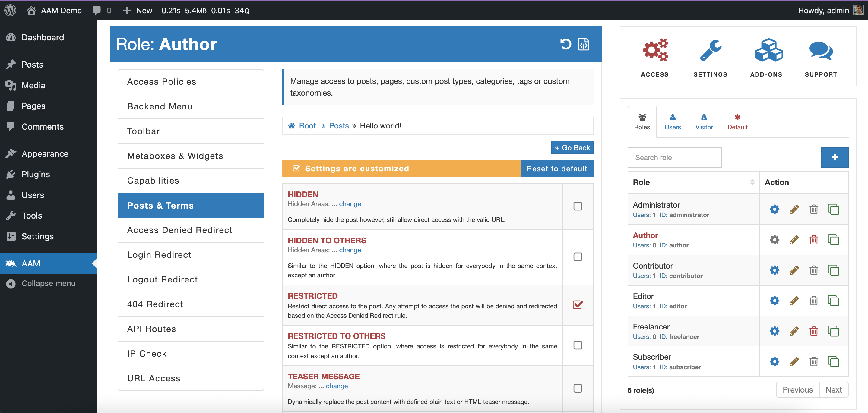Open Metaboxes & Widgets section
This screenshot has width=868, height=413.
191,156
